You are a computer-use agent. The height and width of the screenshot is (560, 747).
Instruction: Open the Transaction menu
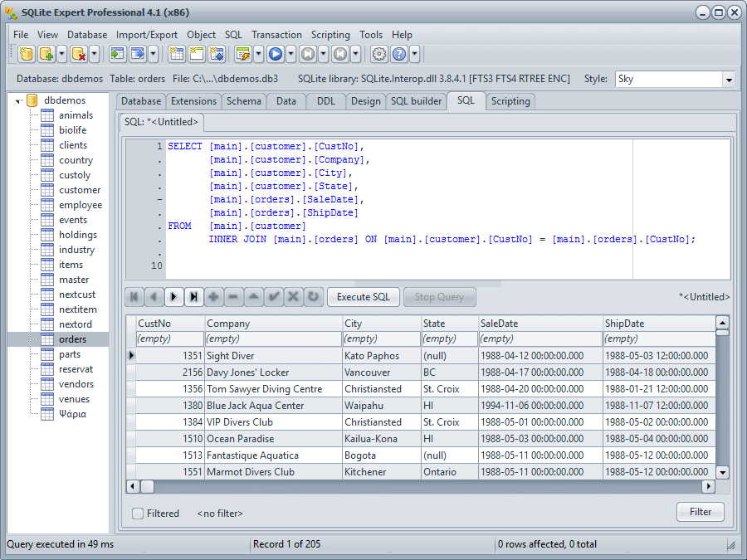pyautogui.click(x=276, y=35)
